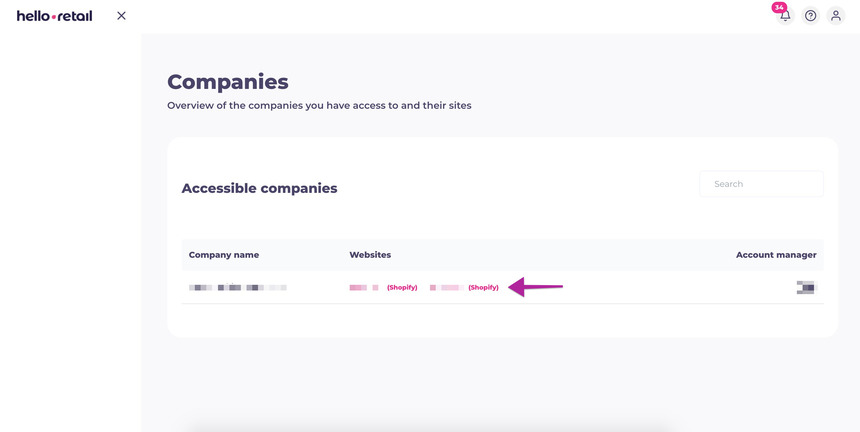Screen dimensions: 860x432
Task: Open the second Shopify website link
Action: (x=483, y=287)
